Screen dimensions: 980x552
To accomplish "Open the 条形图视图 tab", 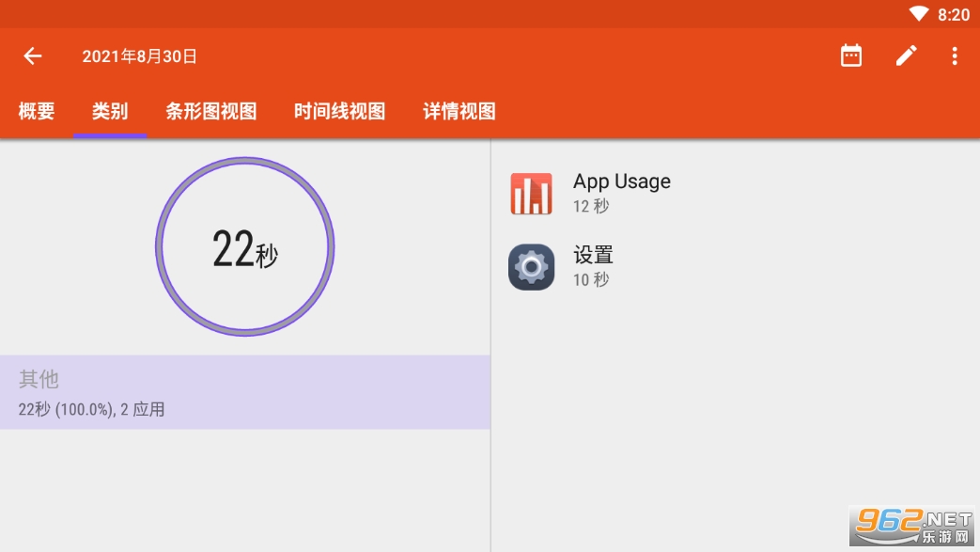I will [x=211, y=111].
